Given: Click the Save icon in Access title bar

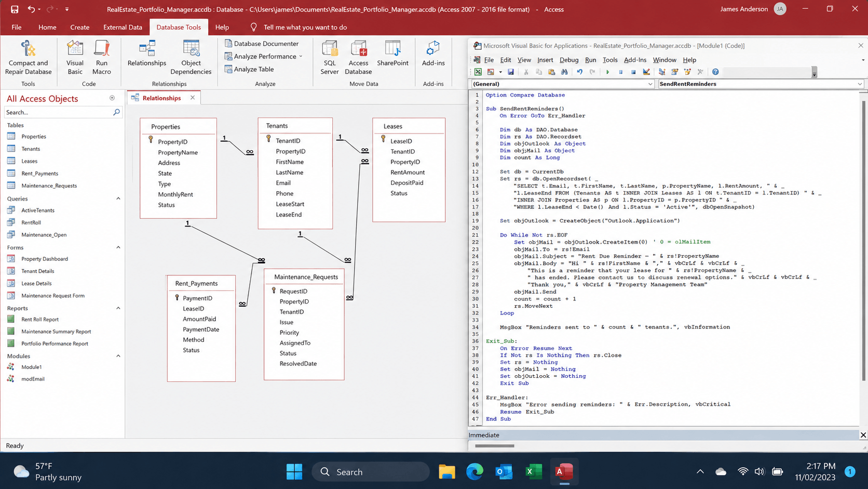Looking at the screenshot, I should click(15, 9).
